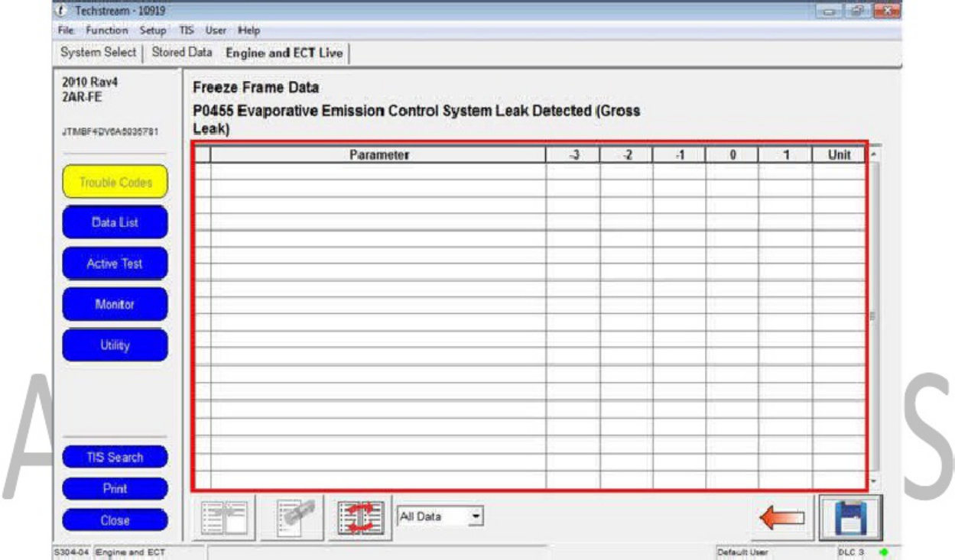Click the Parameter column header
The image size is (955, 560).
pyautogui.click(x=379, y=154)
